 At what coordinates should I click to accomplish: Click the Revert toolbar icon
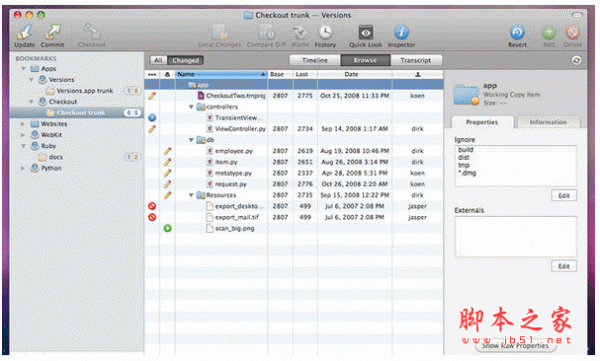(x=517, y=33)
